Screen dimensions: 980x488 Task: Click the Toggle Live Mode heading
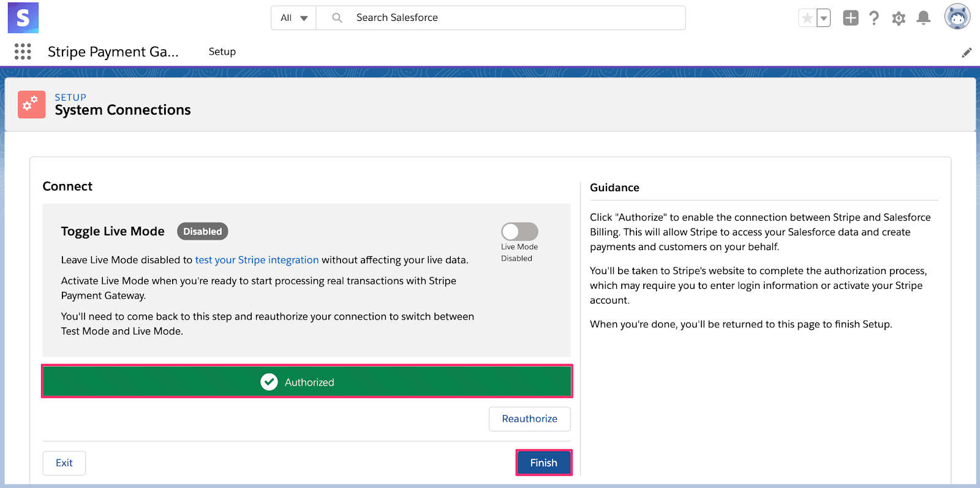tap(113, 231)
